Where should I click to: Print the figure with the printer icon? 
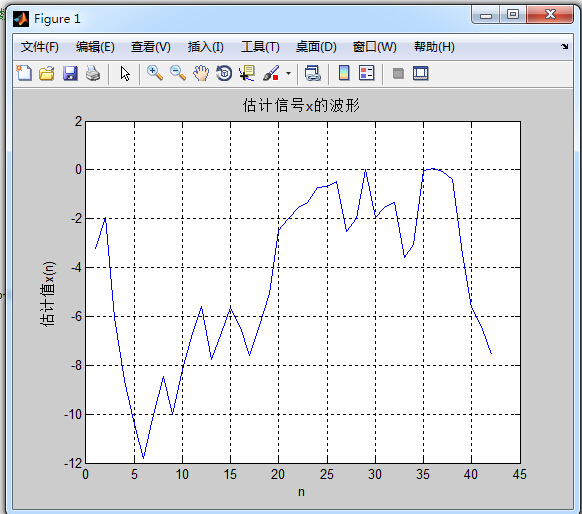[x=93, y=73]
